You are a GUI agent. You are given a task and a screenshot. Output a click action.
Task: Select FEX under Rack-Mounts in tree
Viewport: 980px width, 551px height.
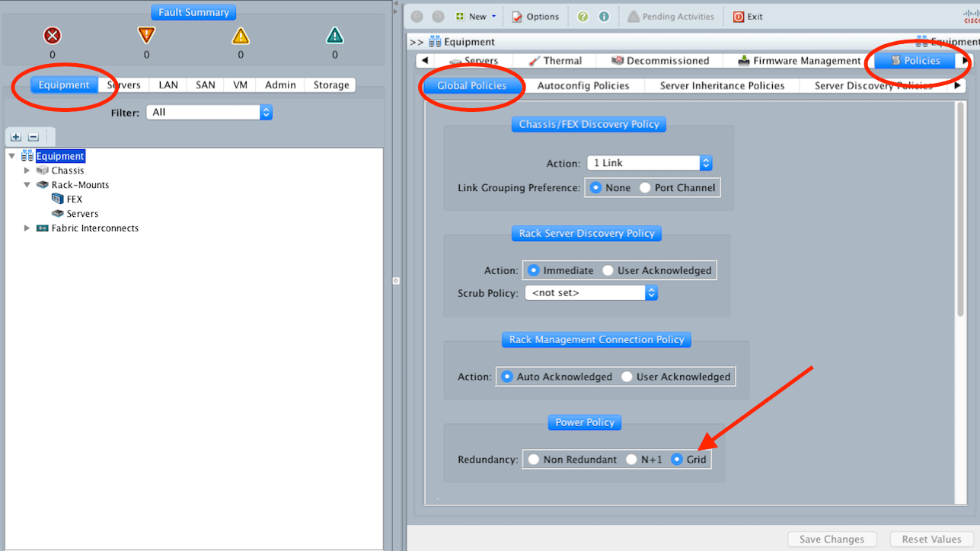pos(74,199)
